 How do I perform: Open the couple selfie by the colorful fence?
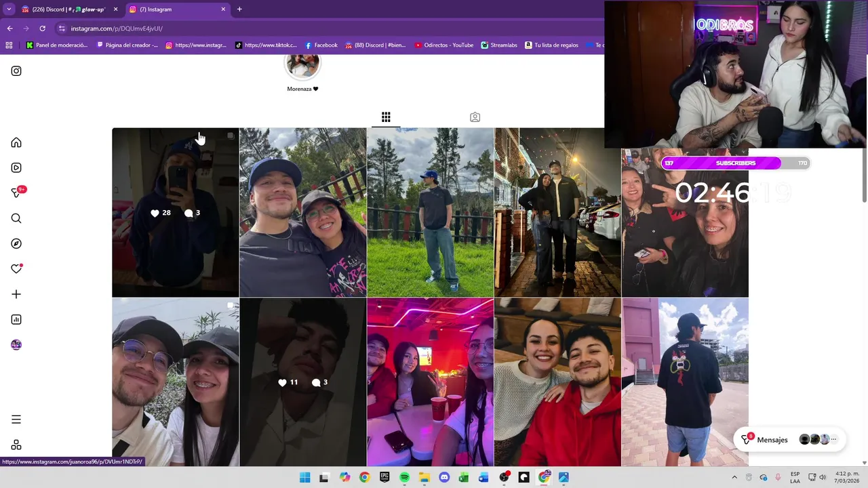[302, 212]
